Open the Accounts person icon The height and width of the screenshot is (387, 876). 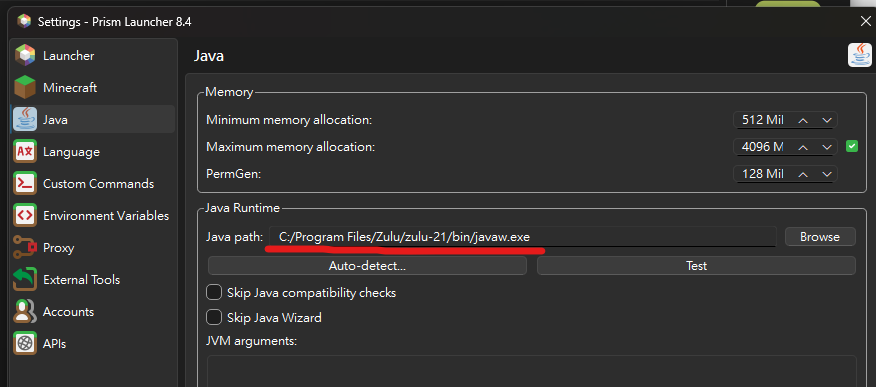[x=25, y=312]
